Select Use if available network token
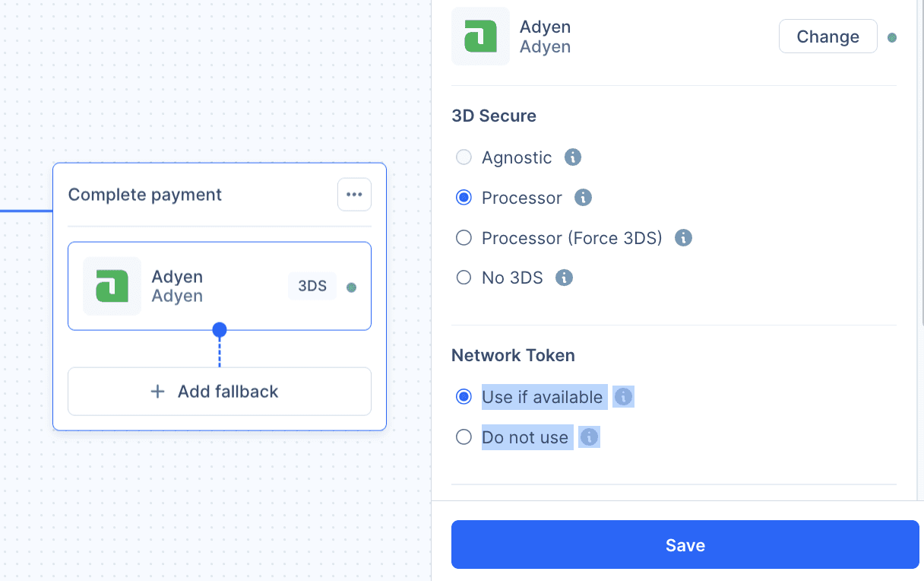Viewport: 924px width, 581px height. (x=464, y=397)
